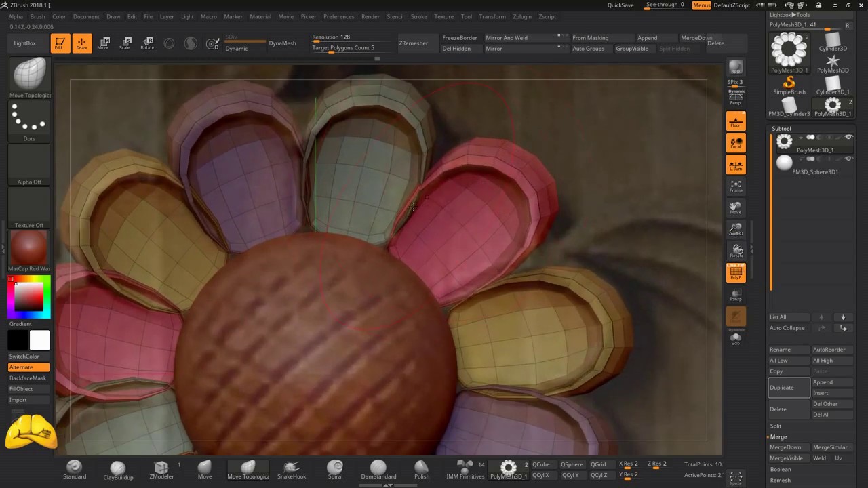This screenshot has width=868, height=488.
Task: Select the Scale transform tool
Action: [125, 43]
